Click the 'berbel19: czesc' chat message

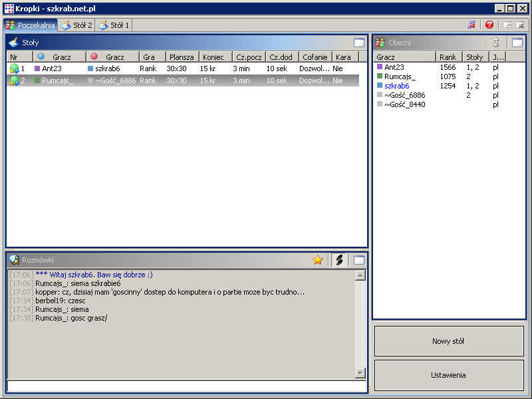point(61,301)
